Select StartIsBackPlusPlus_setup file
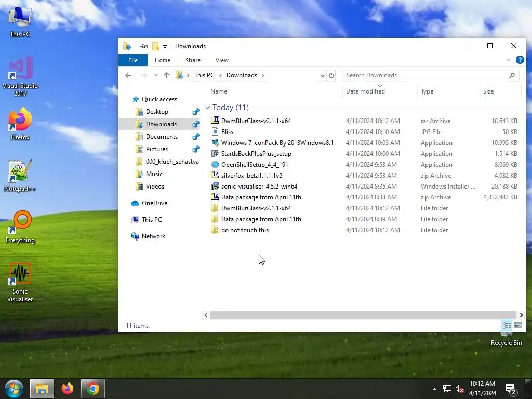Screen dimensions: 532x399 pyautogui.click(x=256, y=153)
